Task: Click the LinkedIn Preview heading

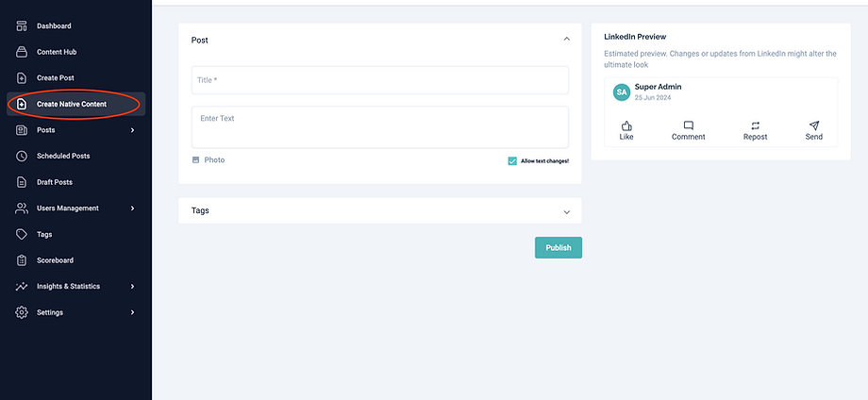Action: tap(635, 37)
